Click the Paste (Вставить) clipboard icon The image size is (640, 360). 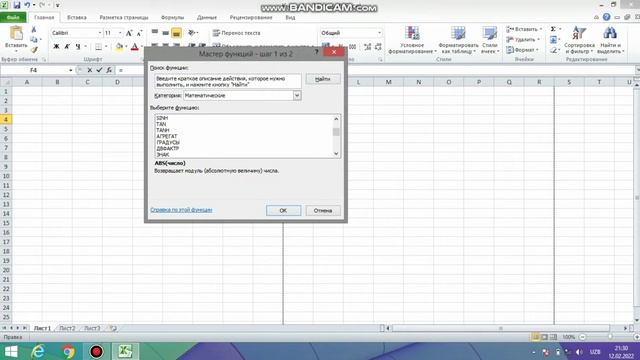[x=16, y=33]
